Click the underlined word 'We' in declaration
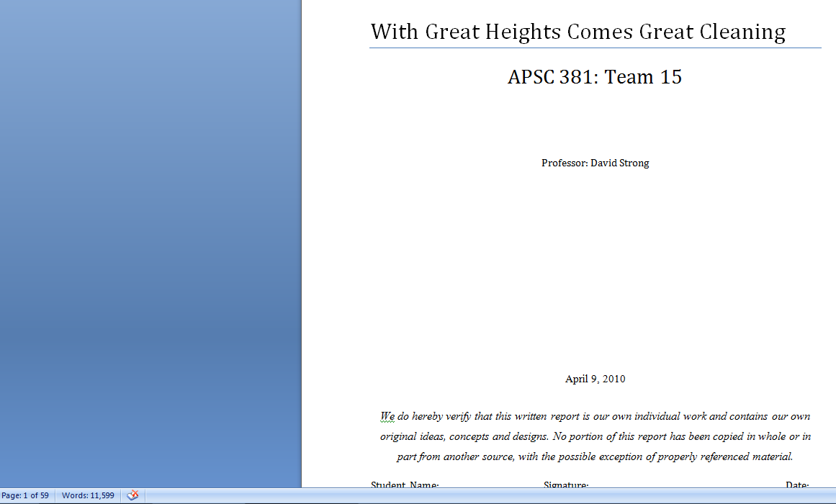Image resolution: width=836 pixels, height=504 pixels. (387, 417)
